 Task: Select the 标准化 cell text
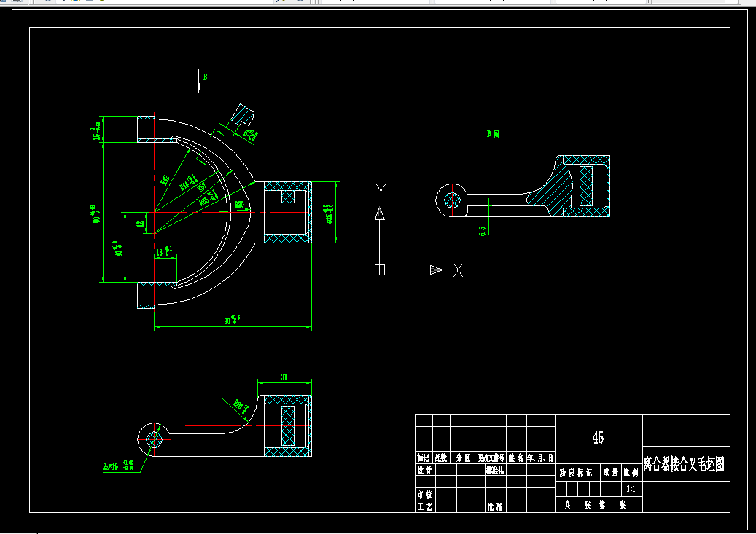click(495, 470)
